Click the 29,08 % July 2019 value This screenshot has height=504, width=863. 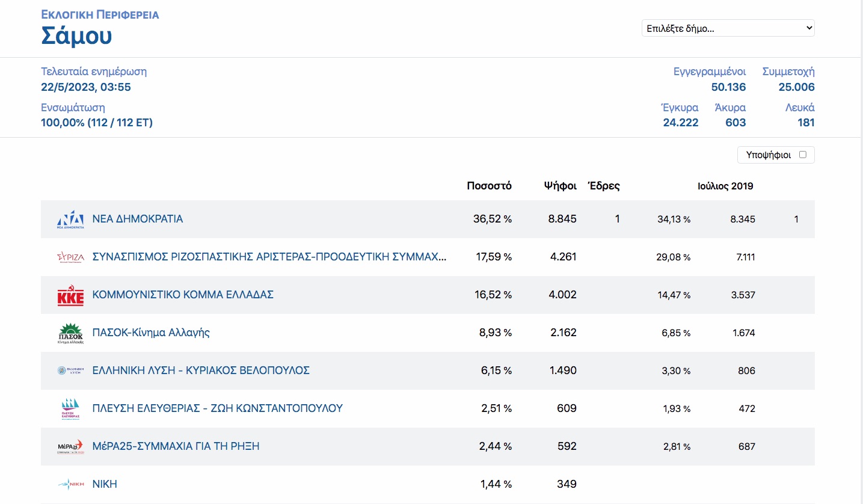coord(674,257)
